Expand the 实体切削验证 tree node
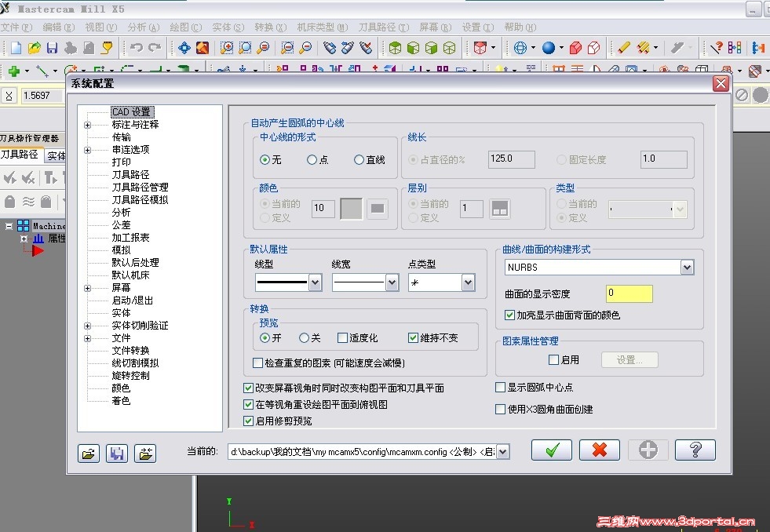Image resolution: width=770 pixels, height=532 pixels. tap(87, 326)
